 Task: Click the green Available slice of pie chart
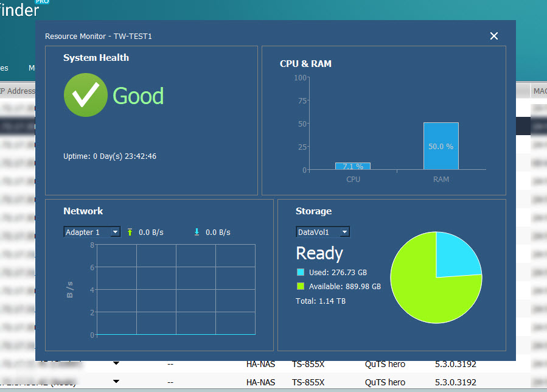click(426, 292)
